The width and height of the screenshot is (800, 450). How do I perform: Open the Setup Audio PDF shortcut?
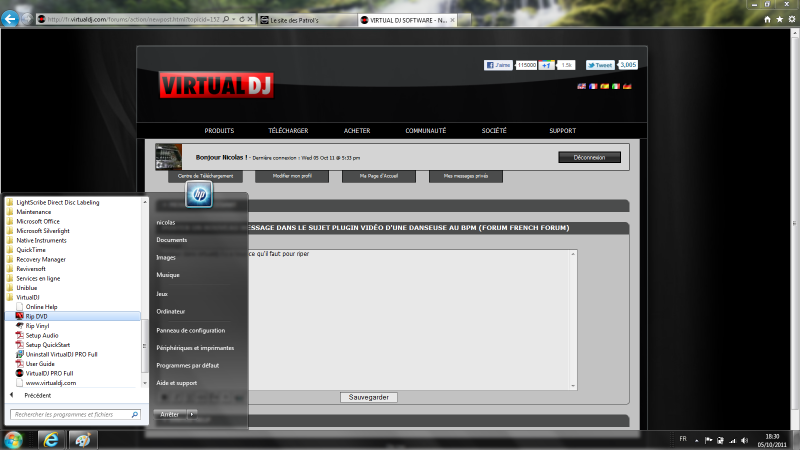tap(41, 335)
